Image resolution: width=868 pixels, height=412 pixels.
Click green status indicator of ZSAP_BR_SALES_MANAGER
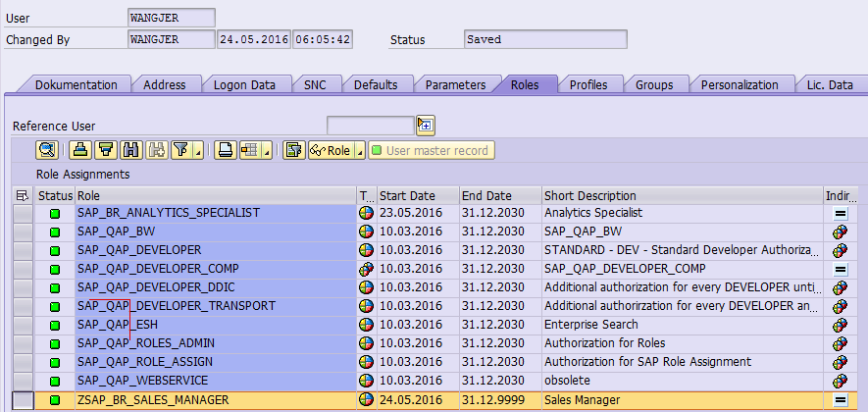click(55, 400)
